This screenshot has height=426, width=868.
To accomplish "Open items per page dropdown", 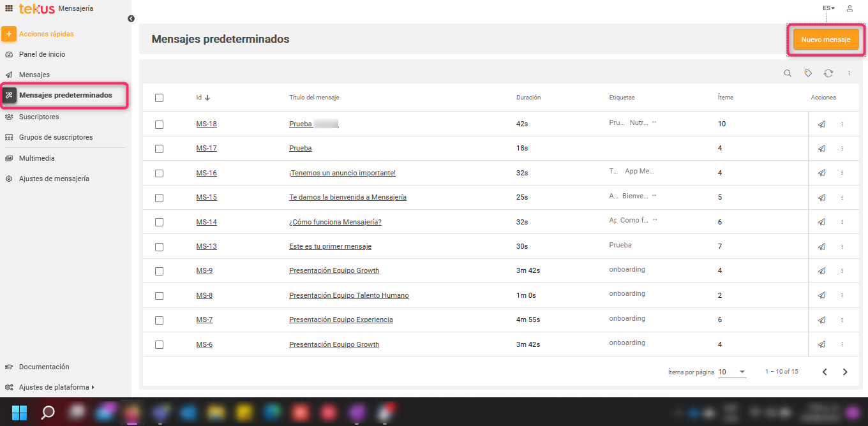I will point(732,372).
